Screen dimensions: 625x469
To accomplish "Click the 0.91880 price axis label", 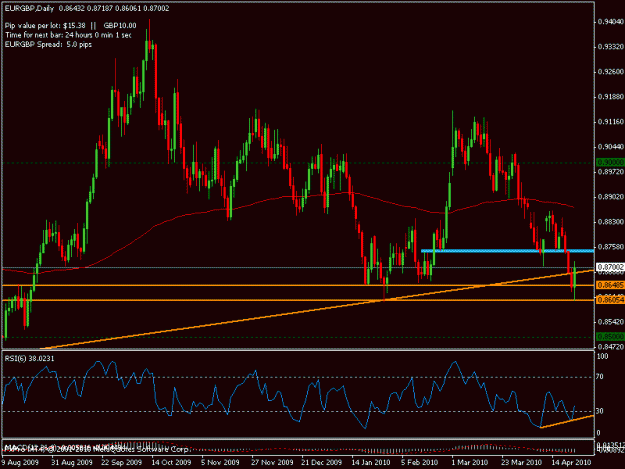I will (610, 97).
